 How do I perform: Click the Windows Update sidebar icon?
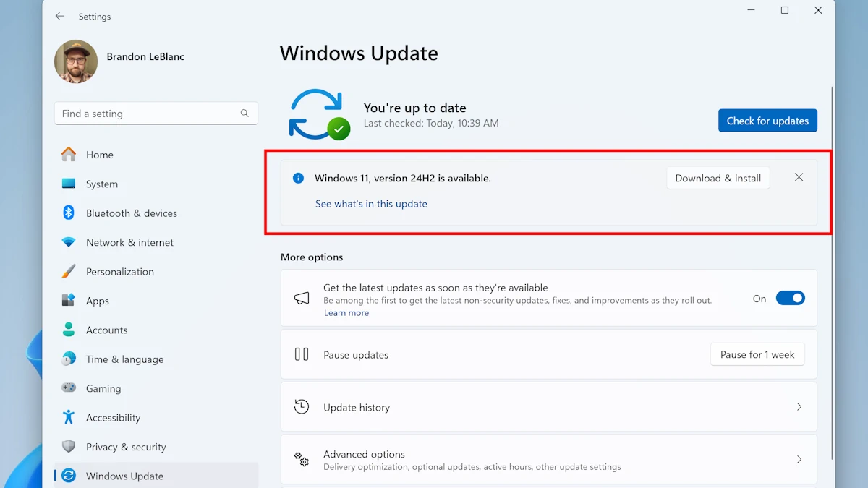tap(69, 476)
